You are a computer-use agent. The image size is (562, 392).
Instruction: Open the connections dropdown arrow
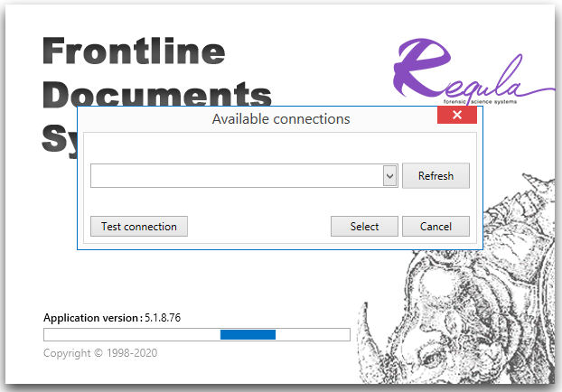coord(390,175)
